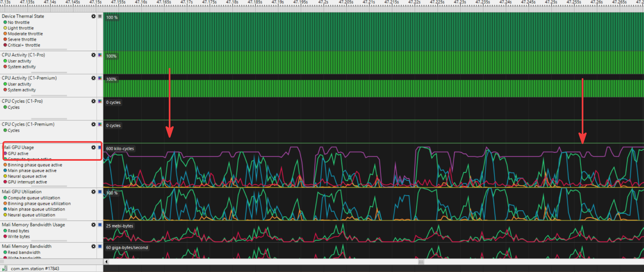Screen dimensions: 644x272
Task: Toggle Mali GPU Utilization blue square button
Action: (100, 192)
